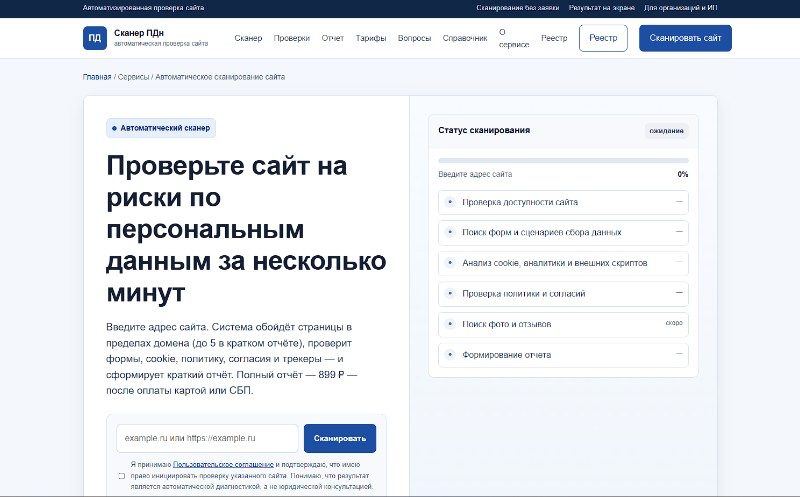Click the Статус сканирования heading
The image size is (800, 497).
(484, 130)
